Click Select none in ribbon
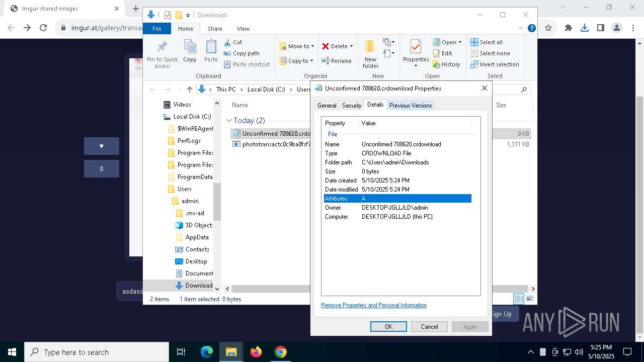644x362 pixels. coord(490,53)
